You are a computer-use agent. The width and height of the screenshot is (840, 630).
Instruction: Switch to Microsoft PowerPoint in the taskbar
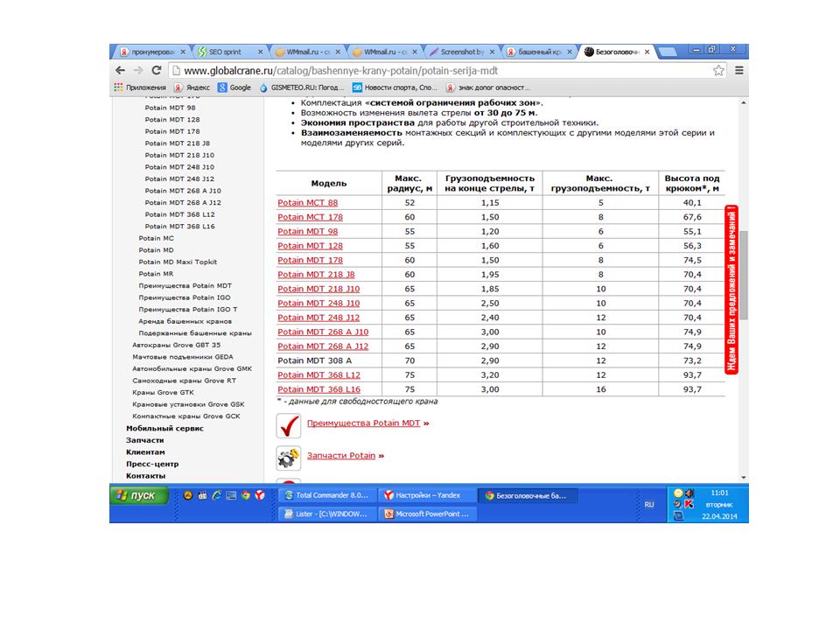(426, 514)
